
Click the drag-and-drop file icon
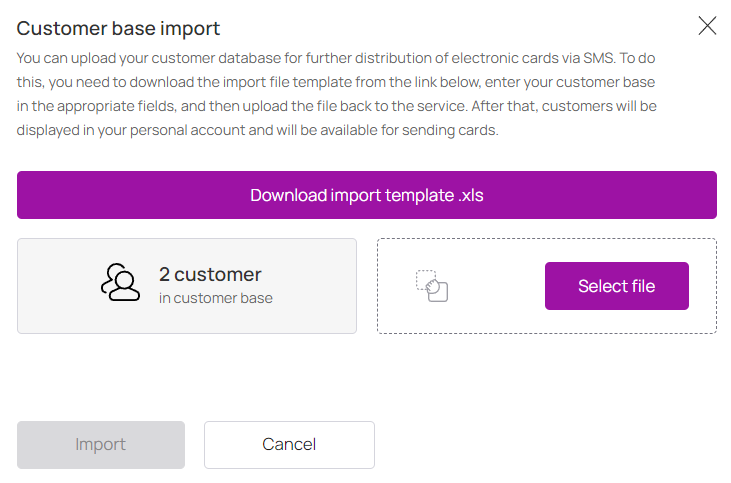point(432,286)
